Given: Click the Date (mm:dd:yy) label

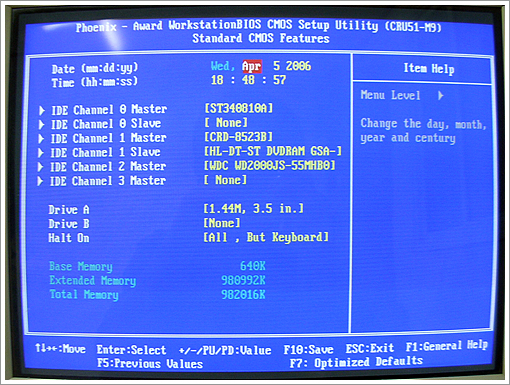Looking at the screenshot, I should point(95,68).
